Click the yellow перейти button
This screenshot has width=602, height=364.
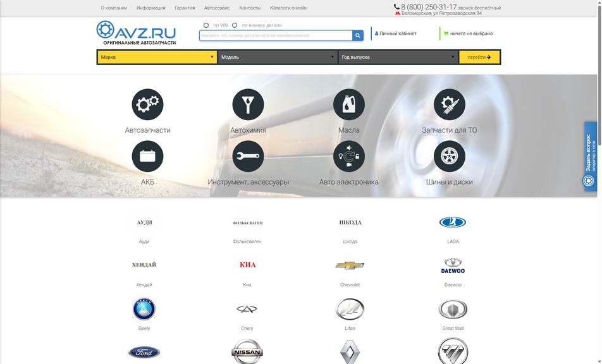pyautogui.click(x=479, y=57)
